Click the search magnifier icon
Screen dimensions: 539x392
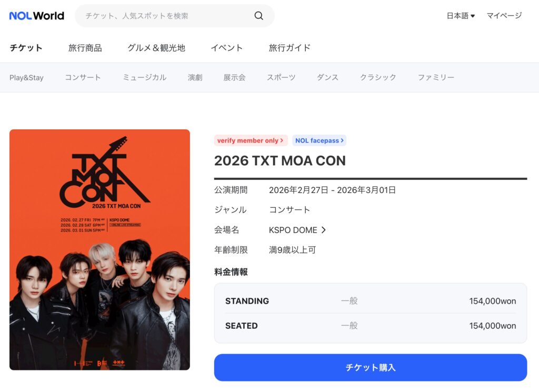tap(259, 15)
